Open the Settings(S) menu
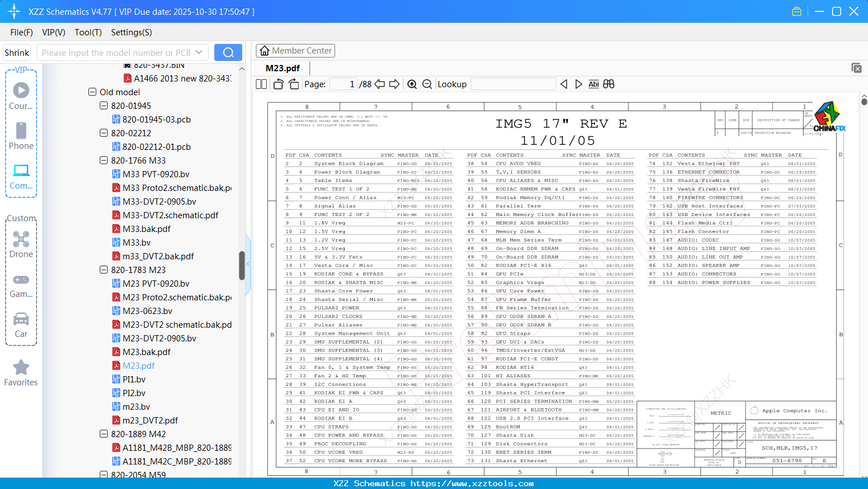Viewport: 868px width, 489px height. click(x=132, y=32)
